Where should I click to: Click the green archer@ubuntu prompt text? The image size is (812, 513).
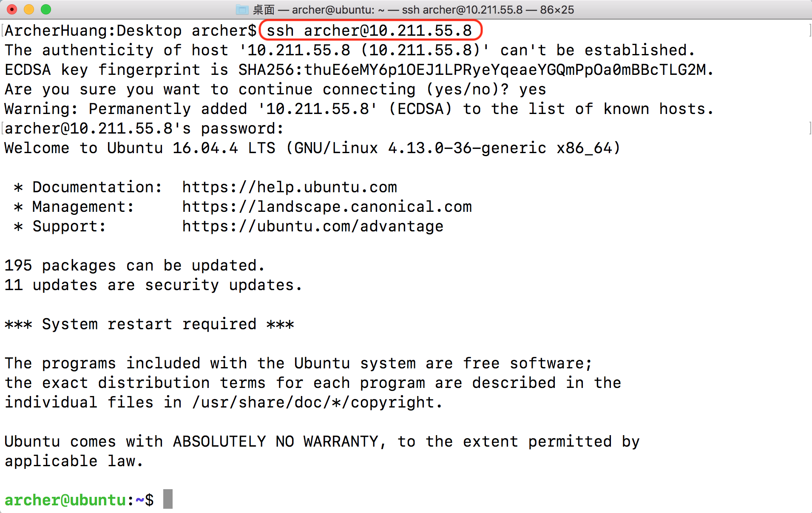tap(65, 500)
